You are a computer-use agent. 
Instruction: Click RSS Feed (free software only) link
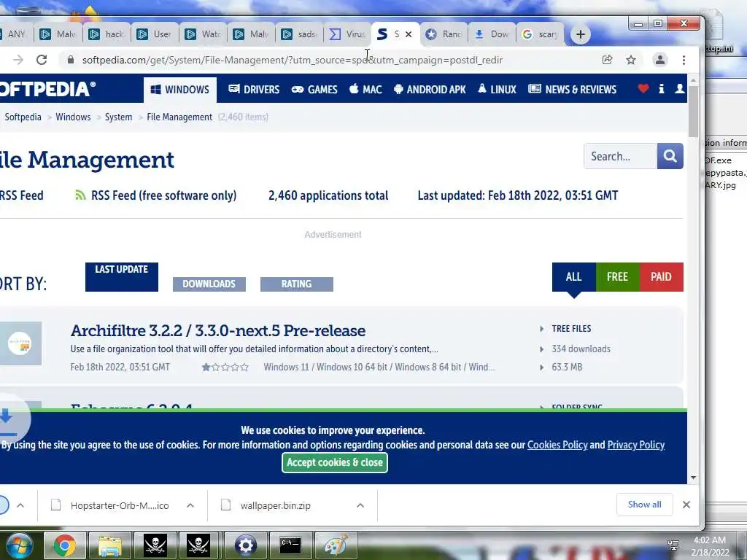point(163,195)
